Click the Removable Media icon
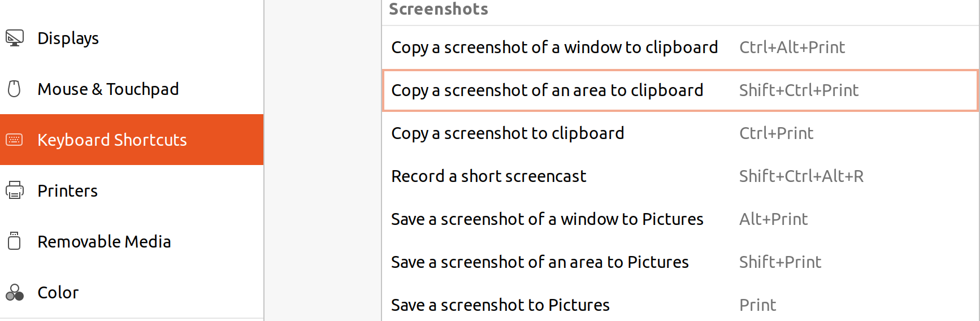 pyautogui.click(x=15, y=241)
